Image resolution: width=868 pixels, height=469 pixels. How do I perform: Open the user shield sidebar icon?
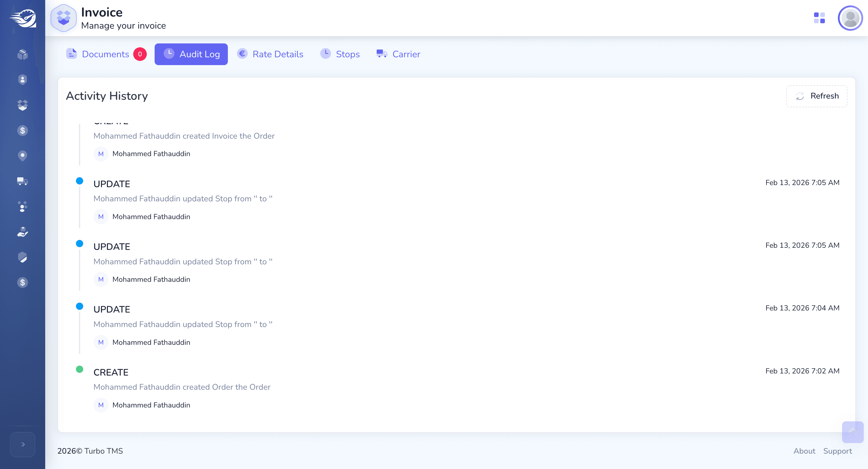(23, 80)
